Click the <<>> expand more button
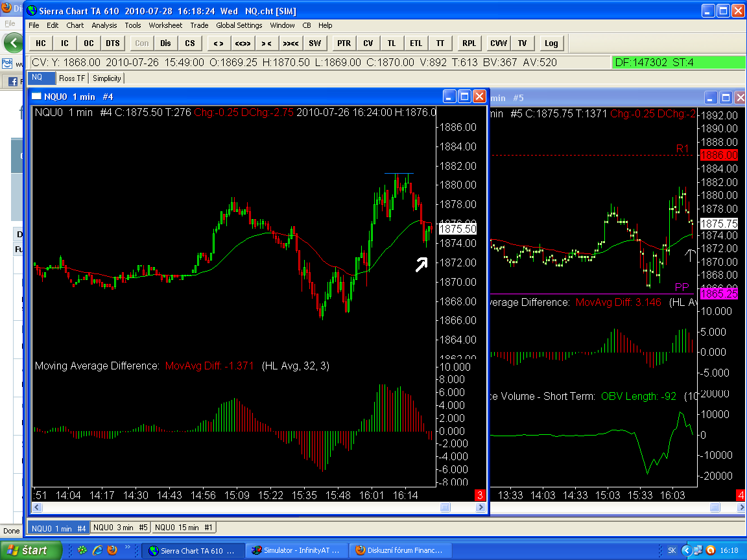The height and width of the screenshot is (560, 747). click(x=243, y=43)
